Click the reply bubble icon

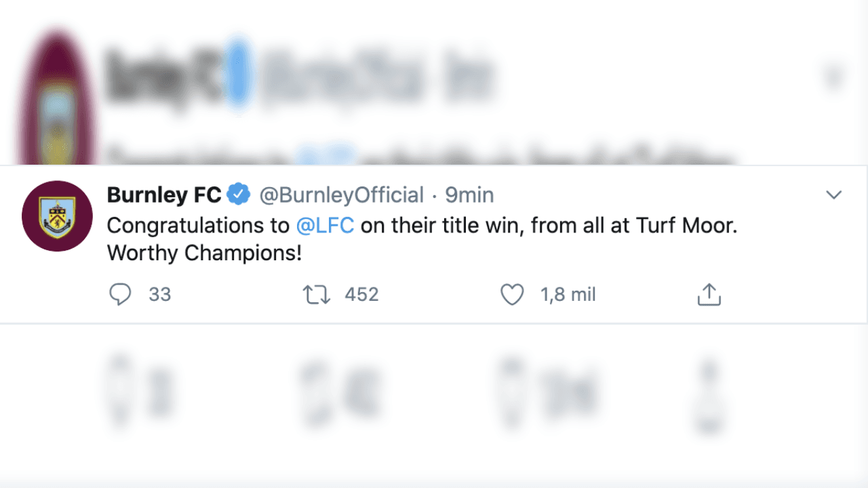[120, 294]
